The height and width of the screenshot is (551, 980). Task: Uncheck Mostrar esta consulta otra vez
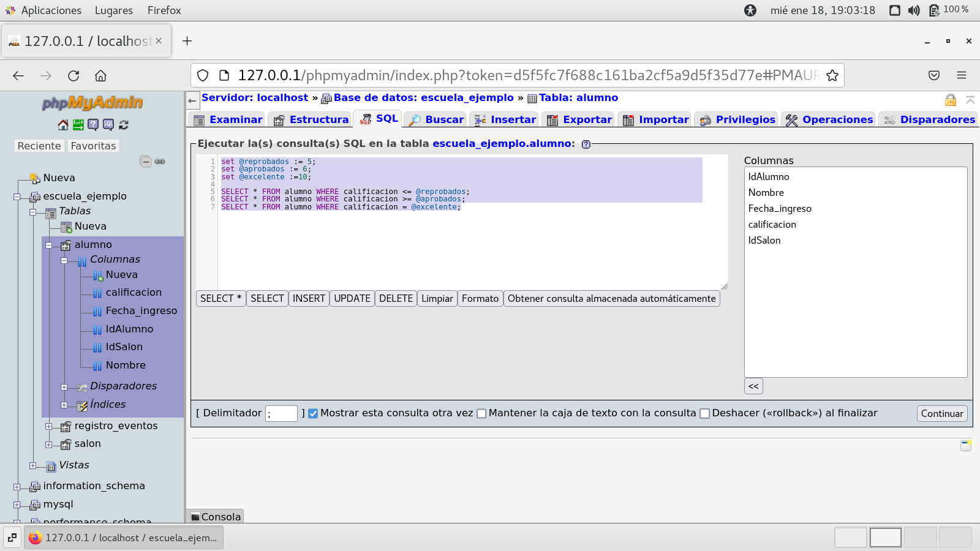(x=313, y=413)
